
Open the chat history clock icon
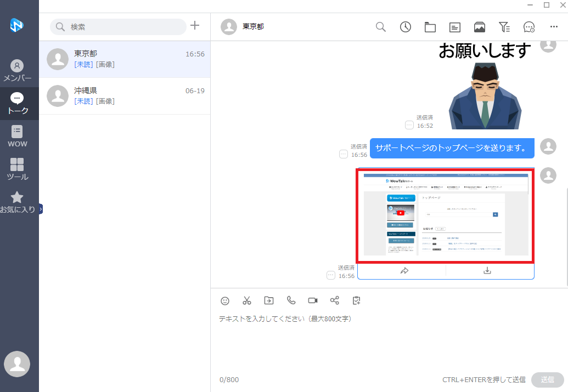[x=405, y=27]
